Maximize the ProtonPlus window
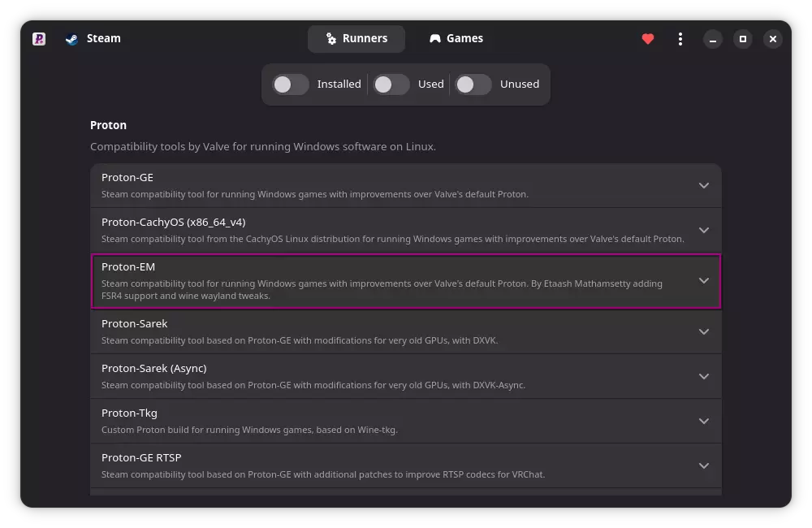Screen dimensions: 812x528 point(743,39)
